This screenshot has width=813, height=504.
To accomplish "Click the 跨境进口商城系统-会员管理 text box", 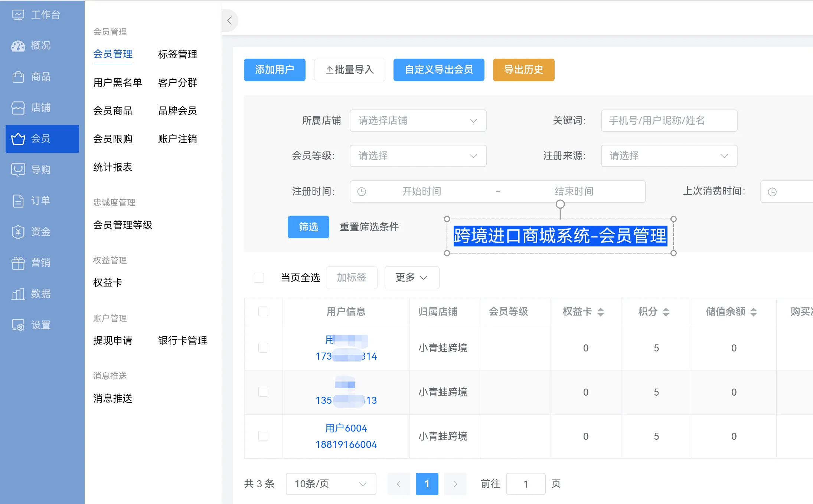I will pyautogui.click(x=560, y=236).
